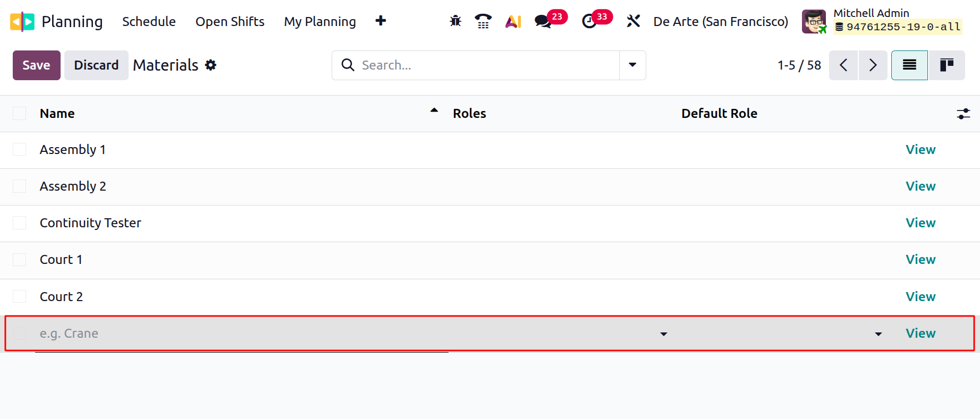Click the tools/wrench icon in the header
980x419 pixels.
(633, 21)
